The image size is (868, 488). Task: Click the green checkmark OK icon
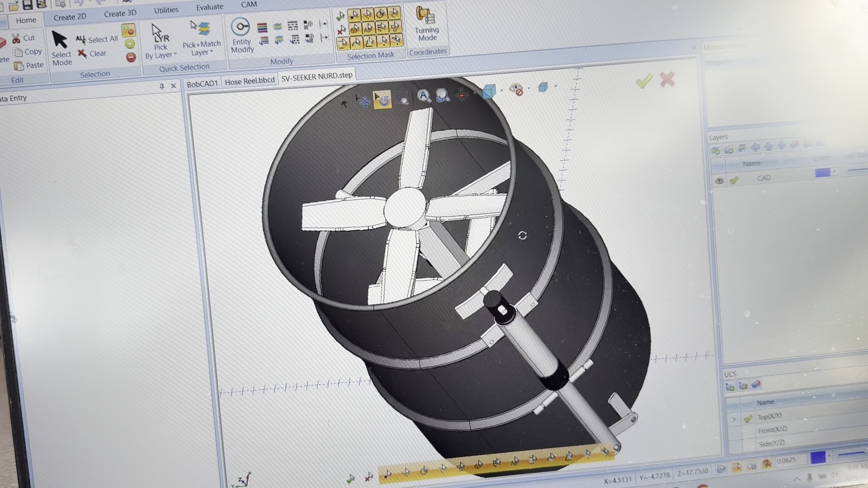click(x=644, y=81)
